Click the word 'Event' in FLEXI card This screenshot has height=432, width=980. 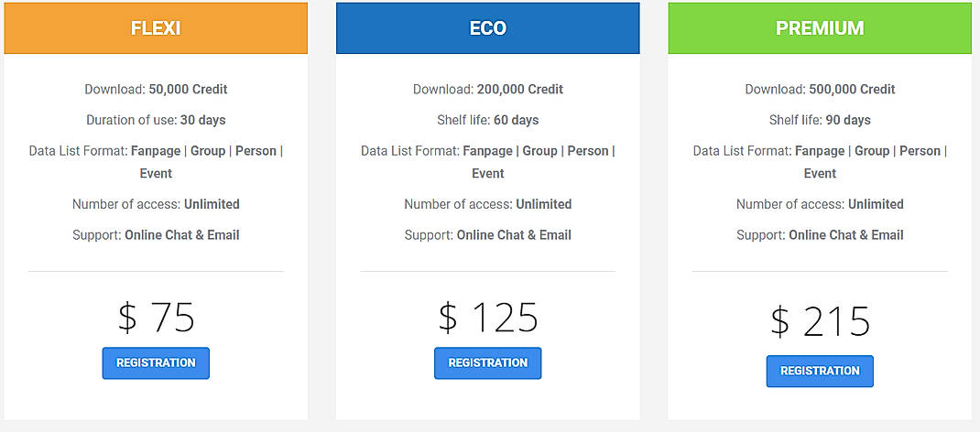(156, 173)
